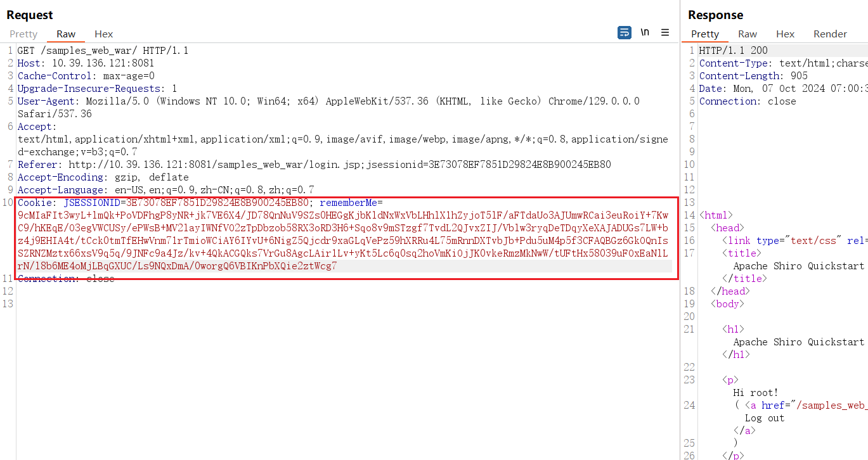The width and height of the screenshot is (868, 460).
Task: Toggle display of \n line-ending characters
Action: (645, 32)
